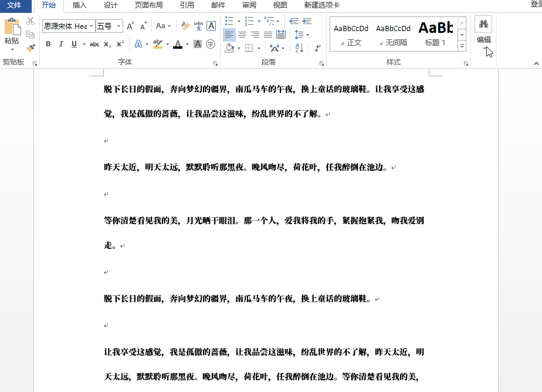Image resolution: width=542 pixels, height=392 pixels.
Task: Toggle align left button
Action: [x=229, y=35]
